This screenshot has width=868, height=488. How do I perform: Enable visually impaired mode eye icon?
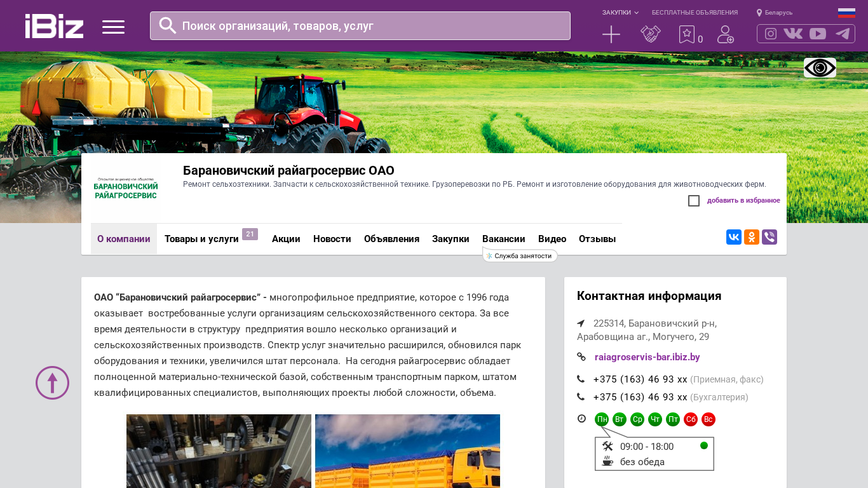pyautogui.click(x=820, y=67)
